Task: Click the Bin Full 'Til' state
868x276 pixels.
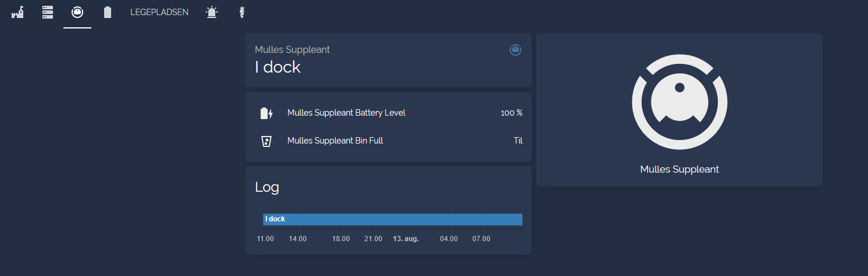Action: point(518,141)
